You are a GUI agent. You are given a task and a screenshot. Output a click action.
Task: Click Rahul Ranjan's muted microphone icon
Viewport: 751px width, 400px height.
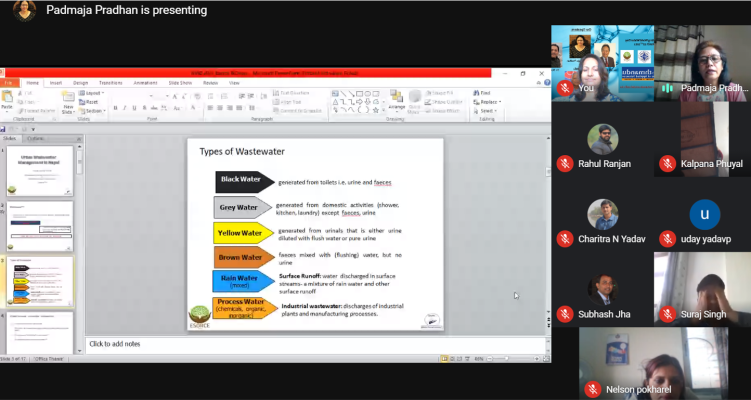[566, 164]
